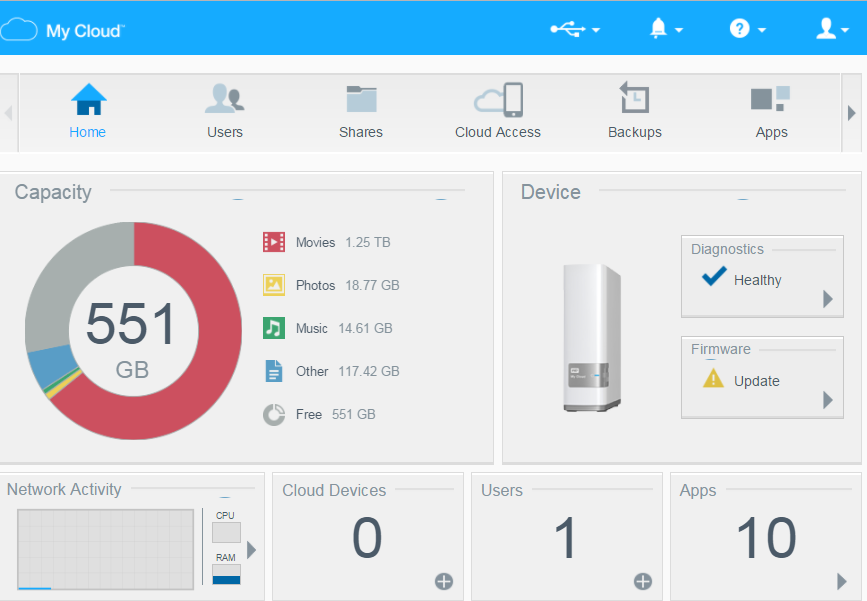Click the My Cloud logo

pos(62,30)
